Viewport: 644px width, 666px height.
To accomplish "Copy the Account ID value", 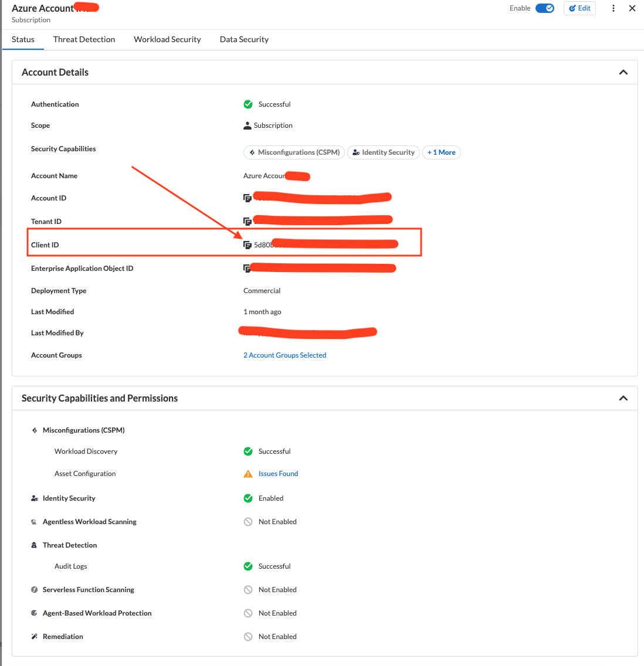I will click(x=247, y=198).
